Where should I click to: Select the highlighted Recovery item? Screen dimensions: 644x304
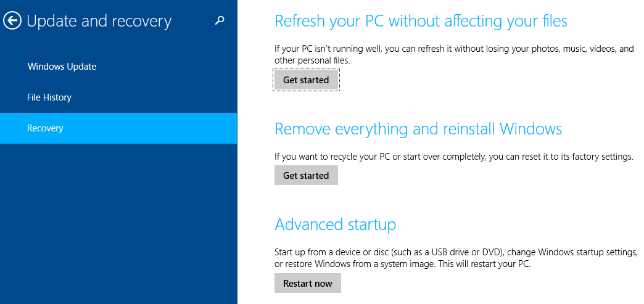(118, 128)
